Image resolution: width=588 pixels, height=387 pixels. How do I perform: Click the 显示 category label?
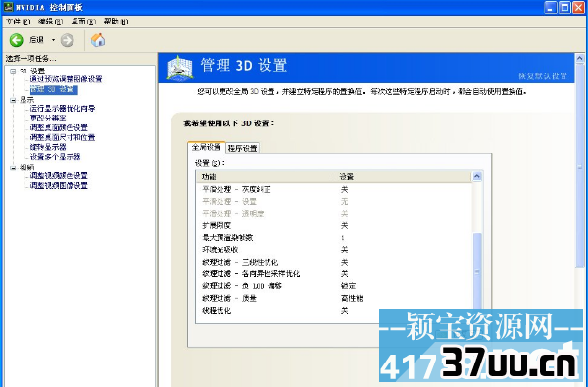27,100
